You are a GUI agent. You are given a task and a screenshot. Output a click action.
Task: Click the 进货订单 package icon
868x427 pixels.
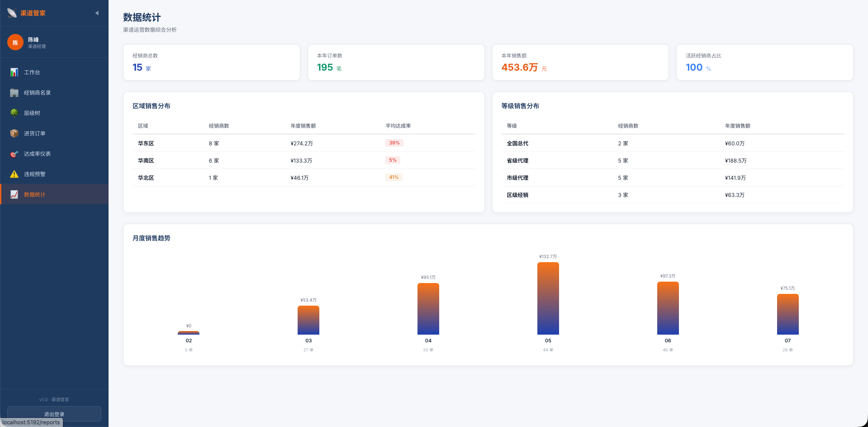(14, 134)
